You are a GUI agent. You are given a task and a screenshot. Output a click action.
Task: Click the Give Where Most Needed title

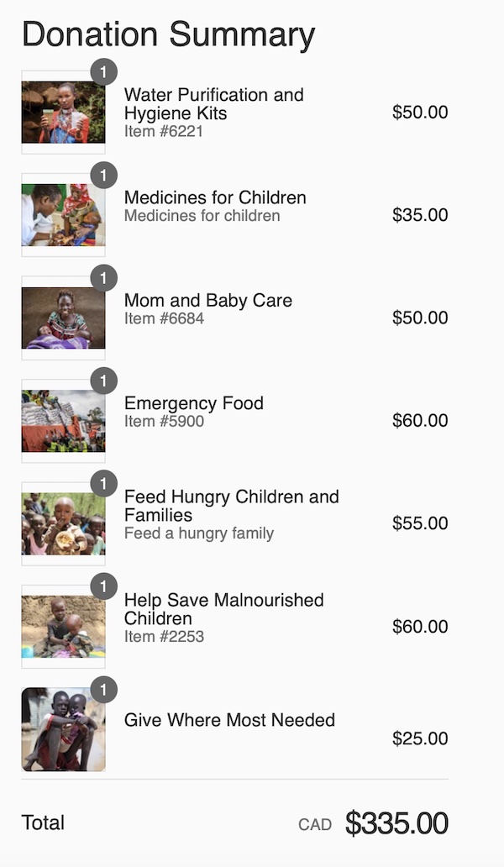pyautogui.click(x=229, y=720)
